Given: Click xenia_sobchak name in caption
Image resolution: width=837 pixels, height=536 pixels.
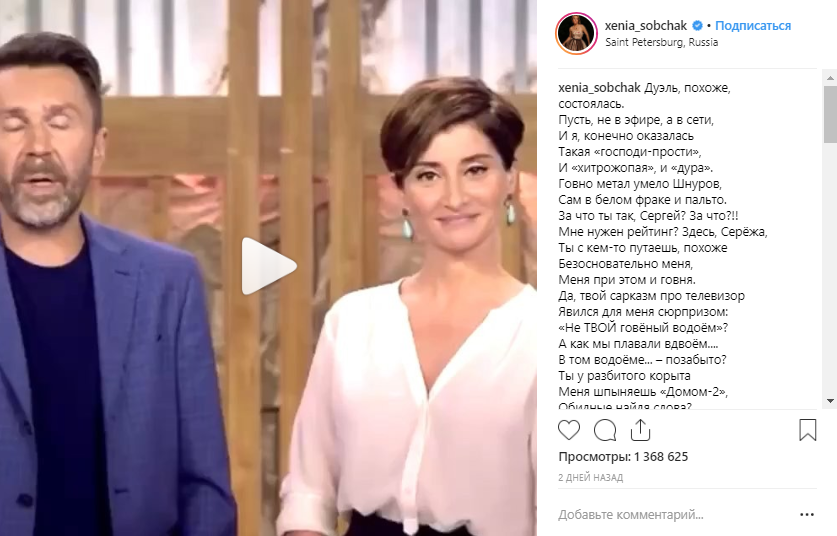Looking at the screenshot, I should point(599,88).
